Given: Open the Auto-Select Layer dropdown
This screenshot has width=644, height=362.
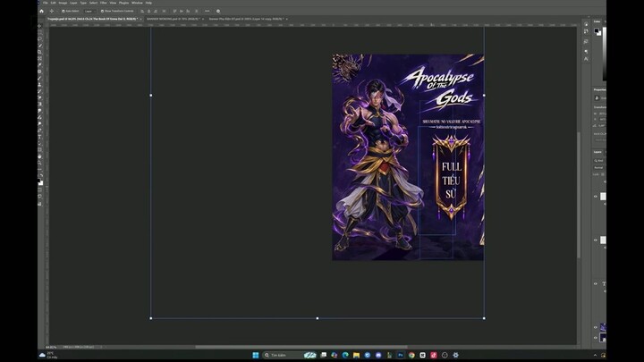Looking at the screenshot, I should (x=89, y=11).
